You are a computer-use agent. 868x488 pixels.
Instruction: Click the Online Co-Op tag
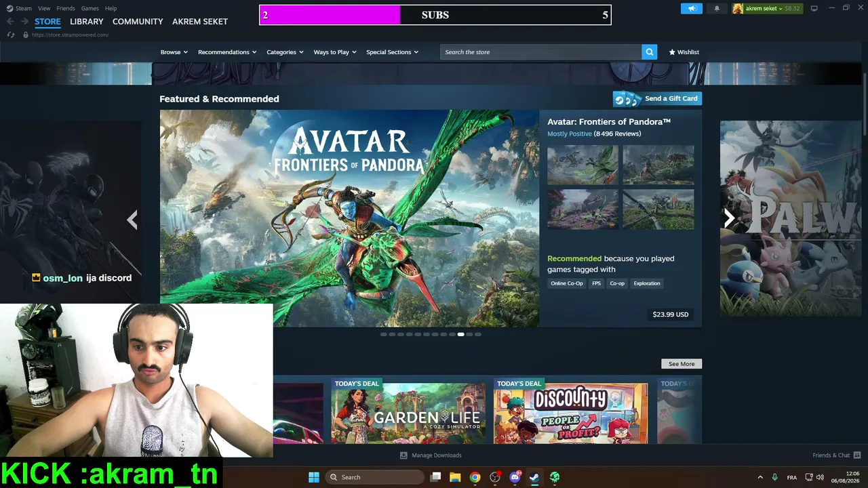pyautogui.click(x=567, y=283)
